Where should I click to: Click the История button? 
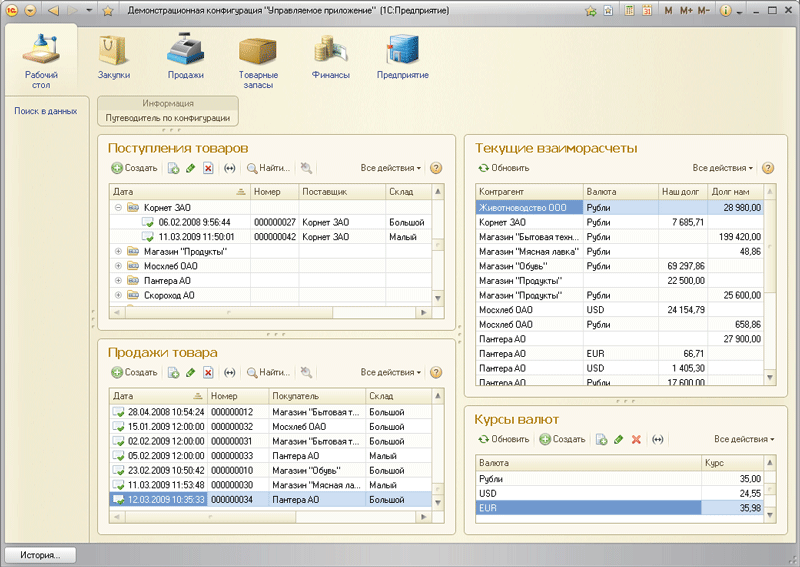coord(40,554)
